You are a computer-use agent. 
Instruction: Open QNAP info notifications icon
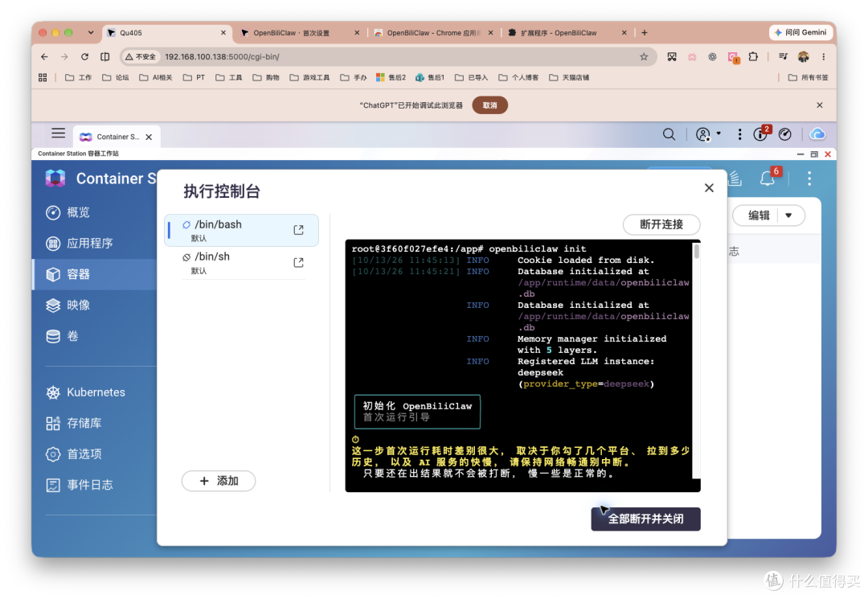tap(760, 134)
